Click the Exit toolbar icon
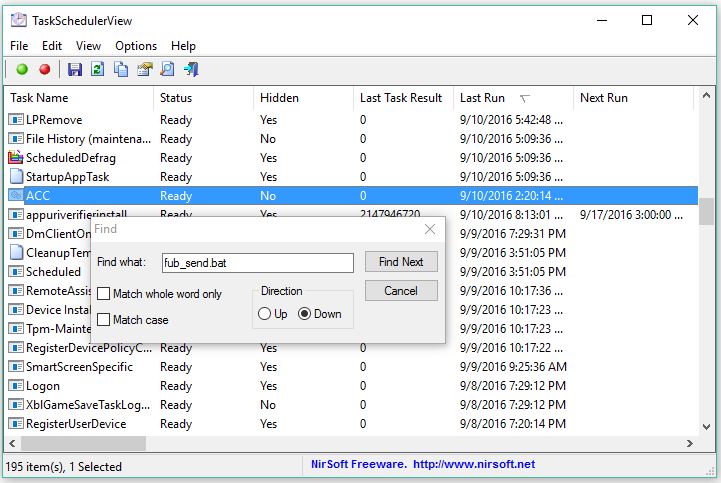 (191, 69)
